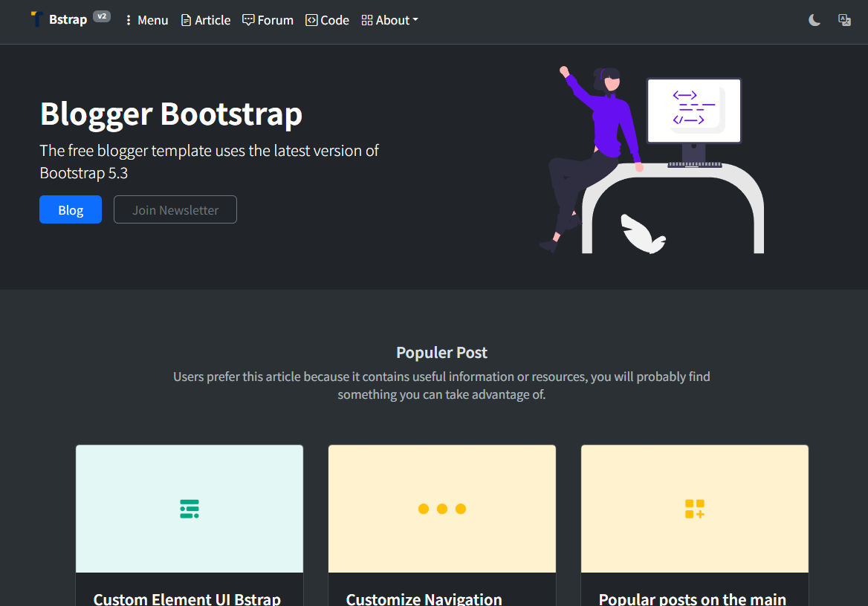868x606 pixels.
Task: Click the Join Newsletter button
Action: [x=175, y=209]
